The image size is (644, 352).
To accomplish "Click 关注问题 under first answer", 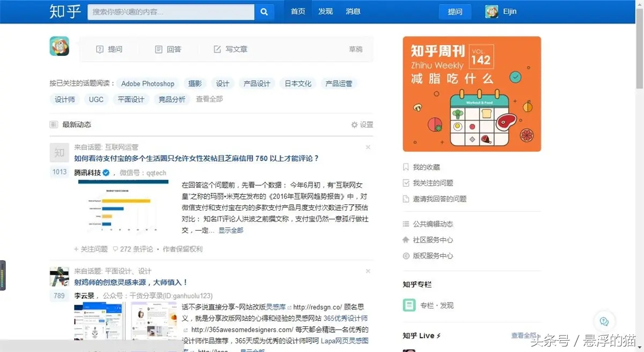I will coord(91,249).
